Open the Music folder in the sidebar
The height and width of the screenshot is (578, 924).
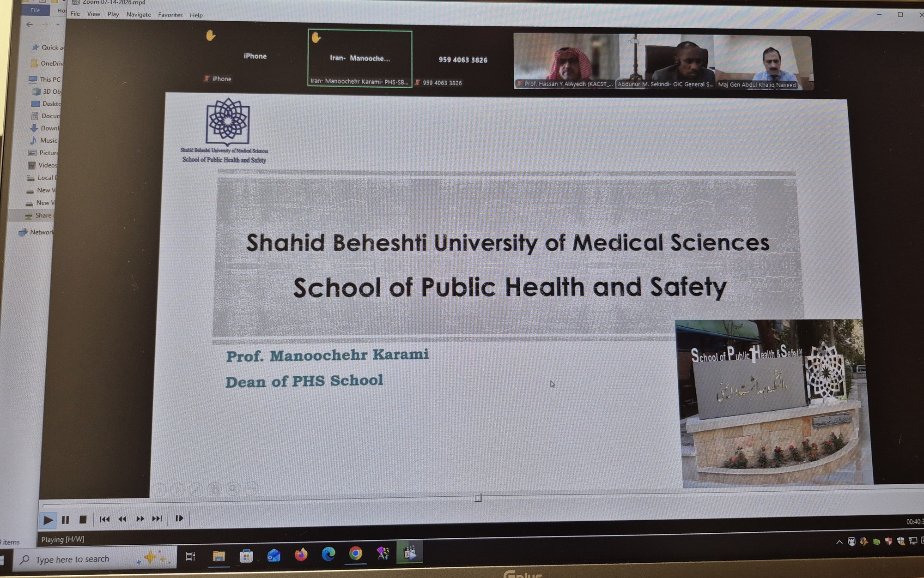[44, 140]
